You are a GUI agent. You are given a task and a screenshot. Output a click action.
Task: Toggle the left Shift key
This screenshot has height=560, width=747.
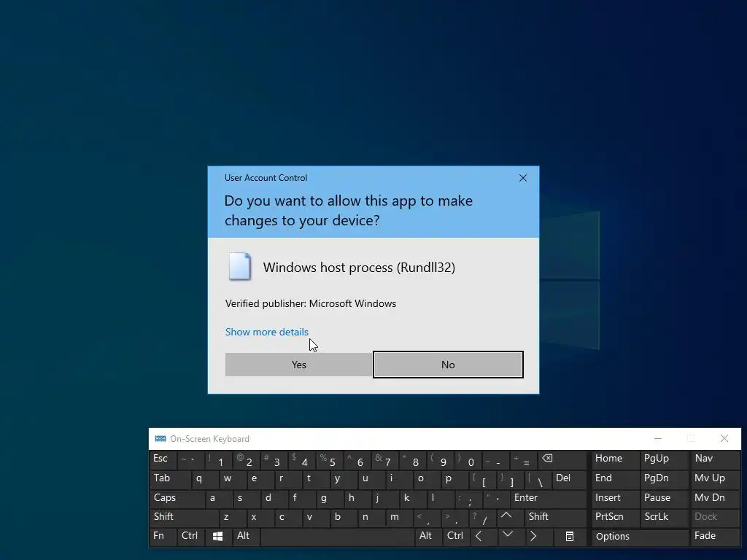[x=184, y=518]
